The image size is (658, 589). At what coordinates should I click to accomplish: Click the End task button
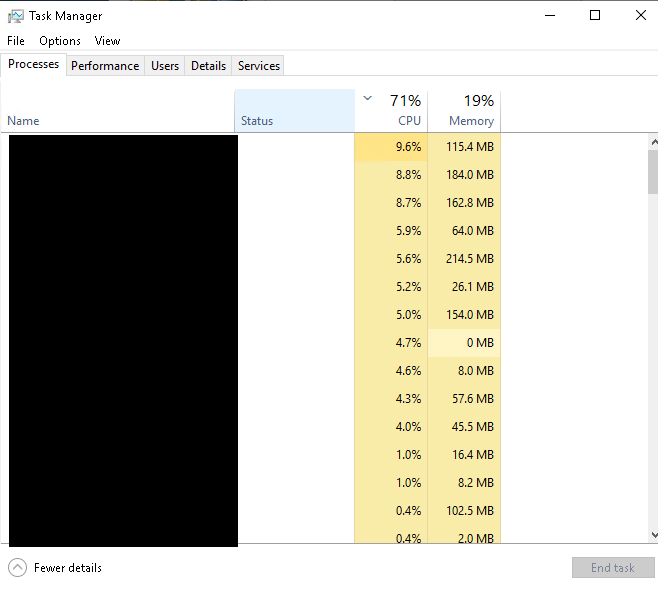(x=613, y=568)
